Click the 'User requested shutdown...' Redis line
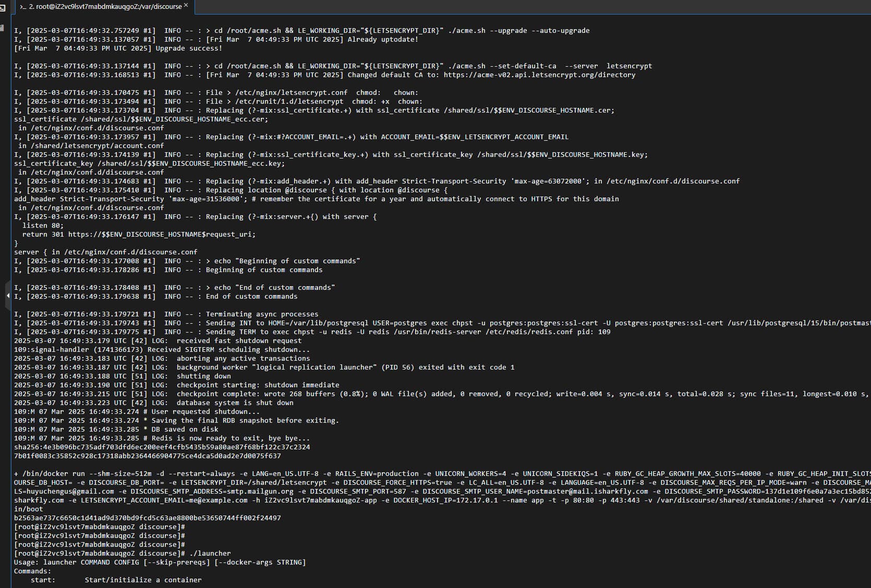 tap(137, 412)
